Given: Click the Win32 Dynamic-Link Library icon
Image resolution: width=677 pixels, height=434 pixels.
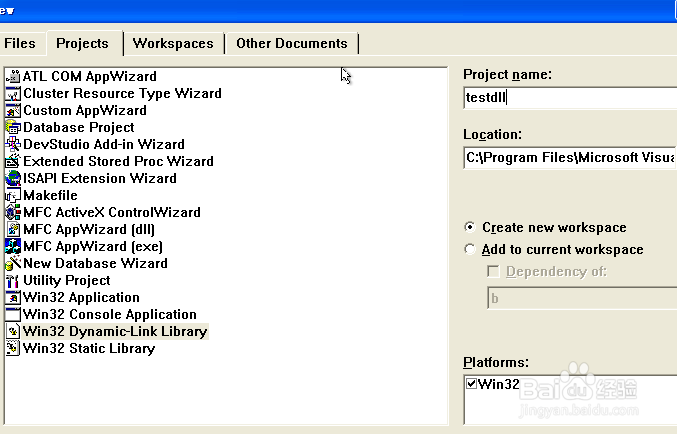Looking at the screenshot, I should point(13,331).
